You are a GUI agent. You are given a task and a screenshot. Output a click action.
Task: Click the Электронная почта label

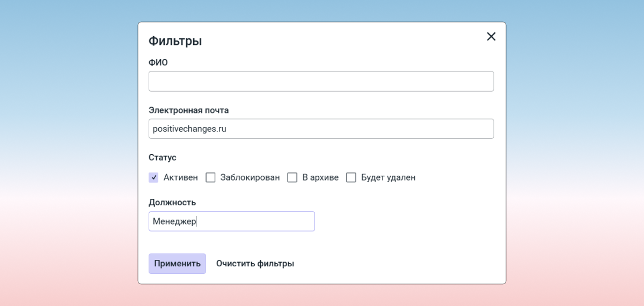188,110
